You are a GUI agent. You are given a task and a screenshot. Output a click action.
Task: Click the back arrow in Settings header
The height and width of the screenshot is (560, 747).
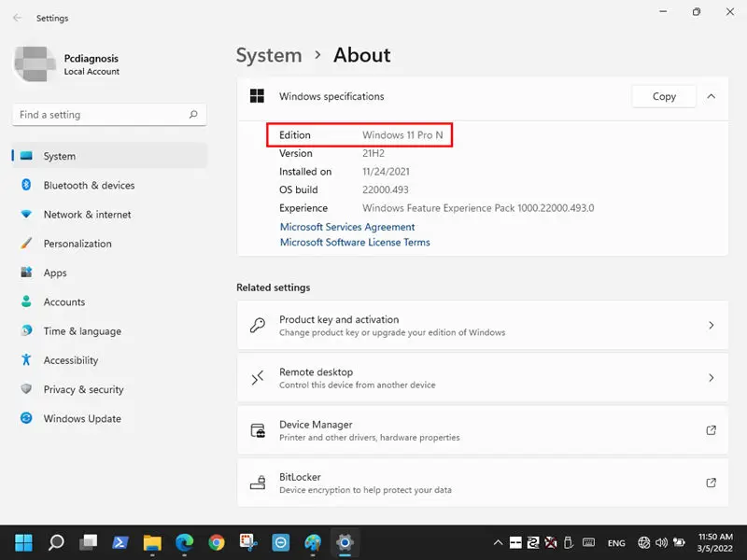[x=17, y=18]
